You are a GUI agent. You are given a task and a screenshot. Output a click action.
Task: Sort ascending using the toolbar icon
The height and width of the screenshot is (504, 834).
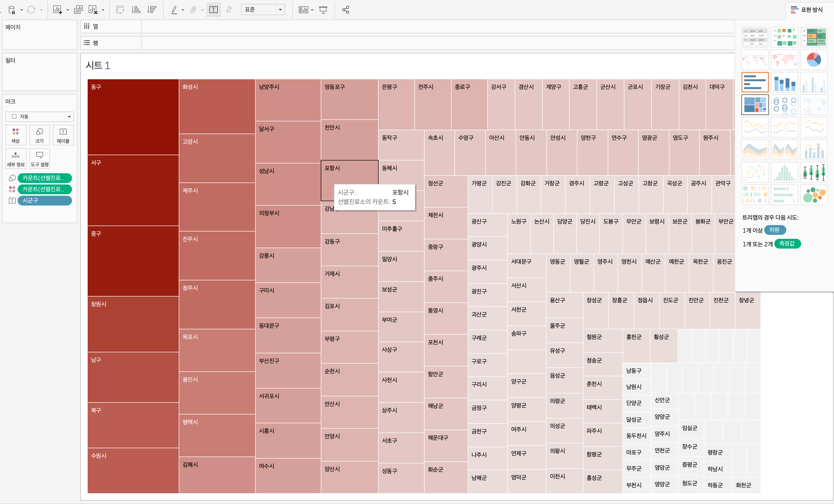click(136, 10)
